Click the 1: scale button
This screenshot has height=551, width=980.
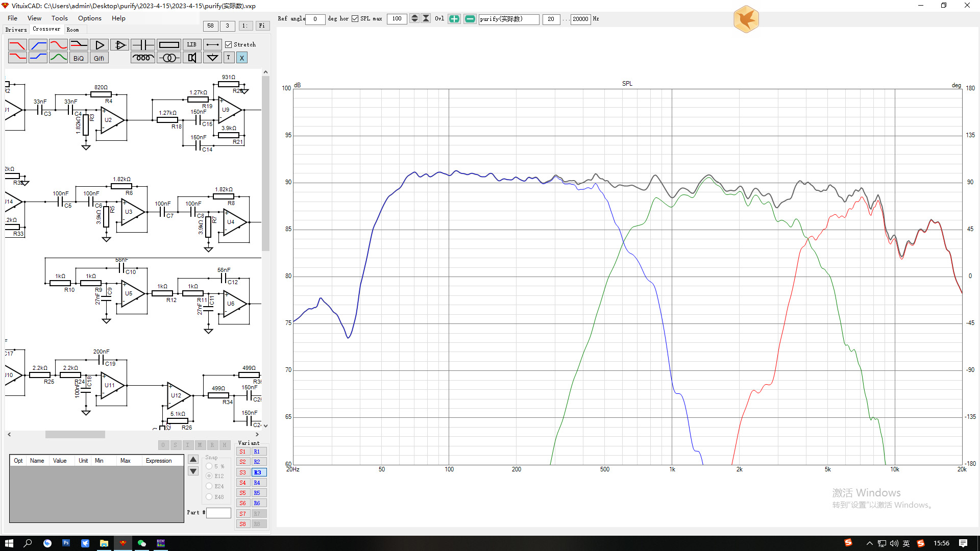click(245, 26)
